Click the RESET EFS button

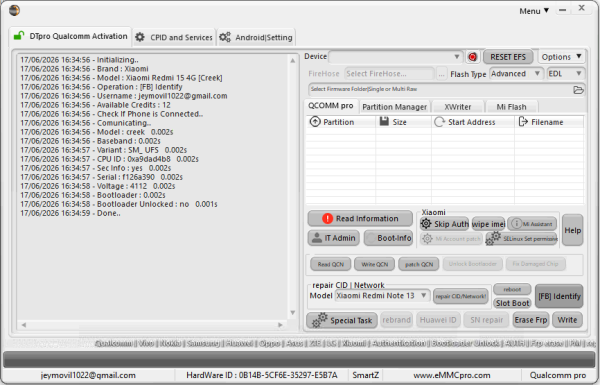(508, 57)
